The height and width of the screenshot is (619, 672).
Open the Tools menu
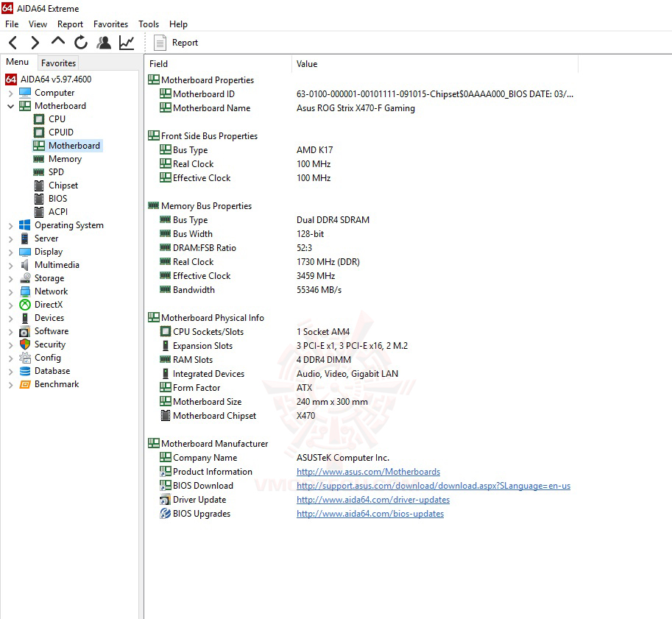tap(148, 24)
